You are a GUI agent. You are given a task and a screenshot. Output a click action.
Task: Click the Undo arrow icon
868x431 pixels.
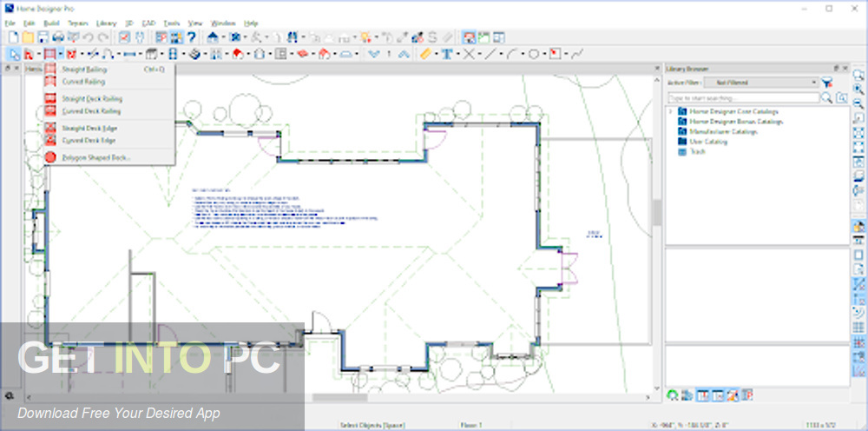point(88,37)
